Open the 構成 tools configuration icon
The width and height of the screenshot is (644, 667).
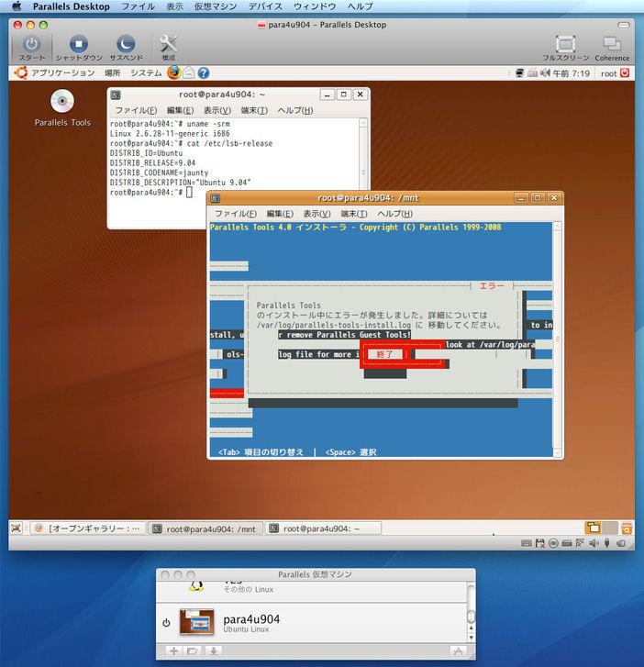coord(169,44)
